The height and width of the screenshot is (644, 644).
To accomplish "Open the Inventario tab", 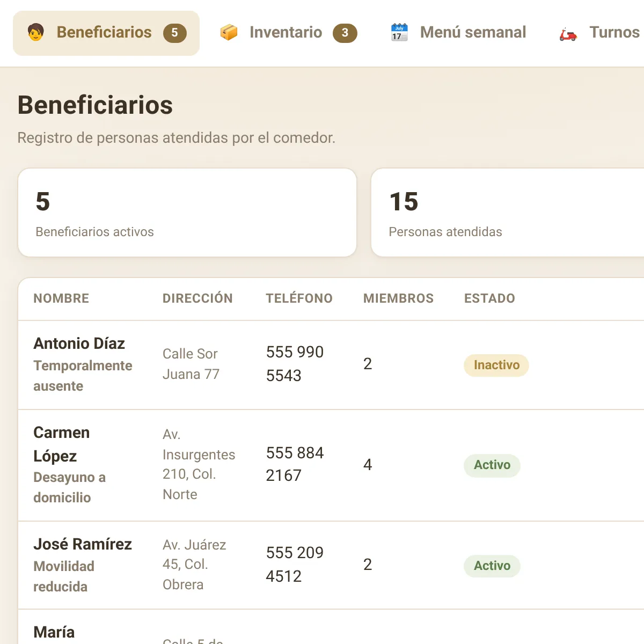I will click(x=288, y=33).
